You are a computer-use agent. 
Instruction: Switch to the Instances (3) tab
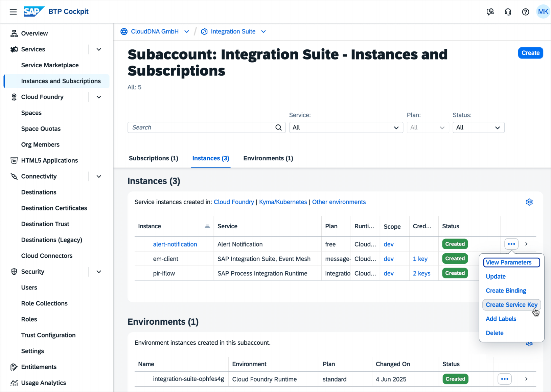click(x=211, y=158)
